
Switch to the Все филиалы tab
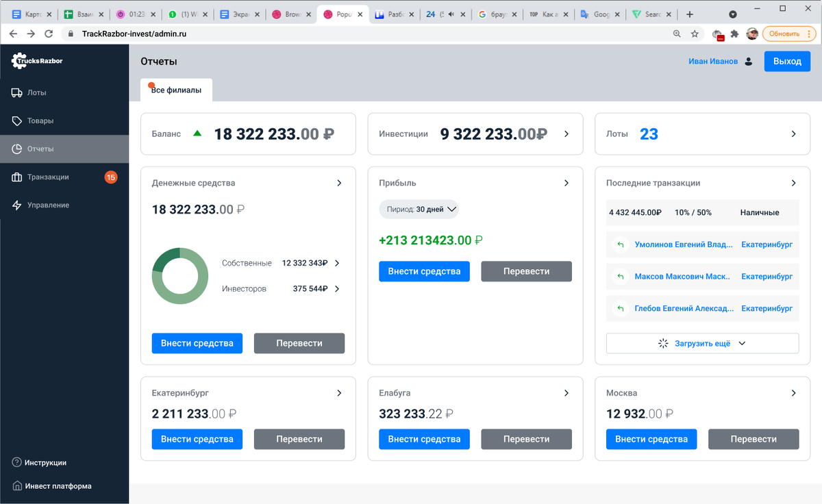(176, 89)
